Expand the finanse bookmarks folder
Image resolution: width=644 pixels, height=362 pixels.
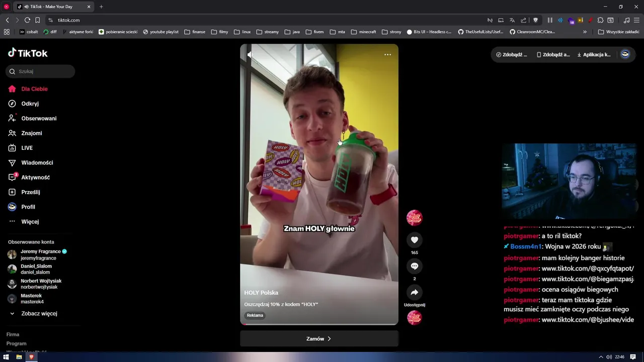pyautogui.click(x=195, y=32)
